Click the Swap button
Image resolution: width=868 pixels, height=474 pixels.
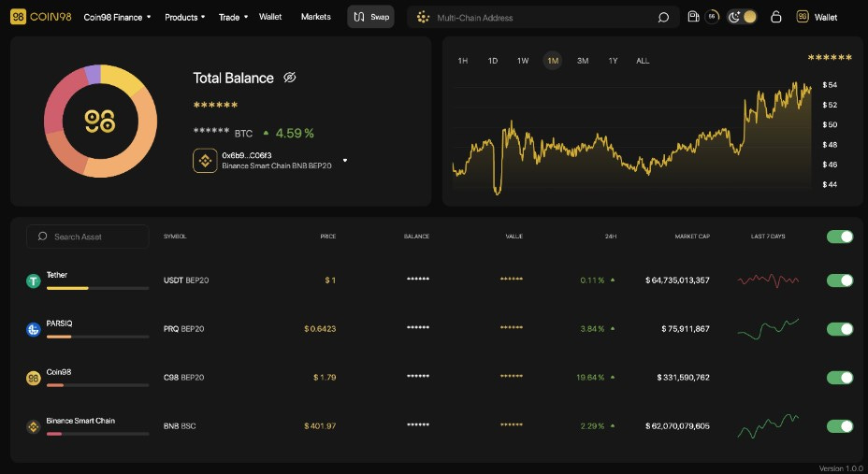[371, 17]
